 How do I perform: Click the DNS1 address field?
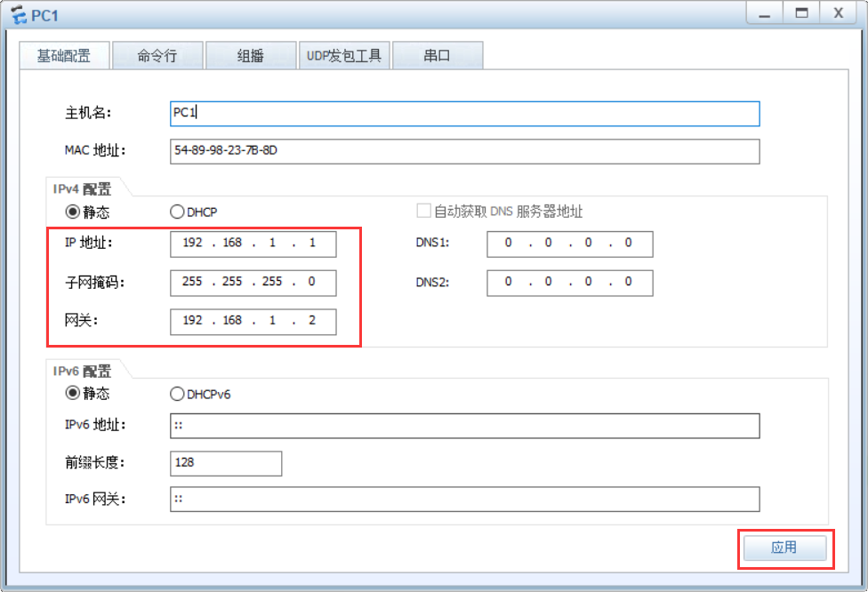569,244
